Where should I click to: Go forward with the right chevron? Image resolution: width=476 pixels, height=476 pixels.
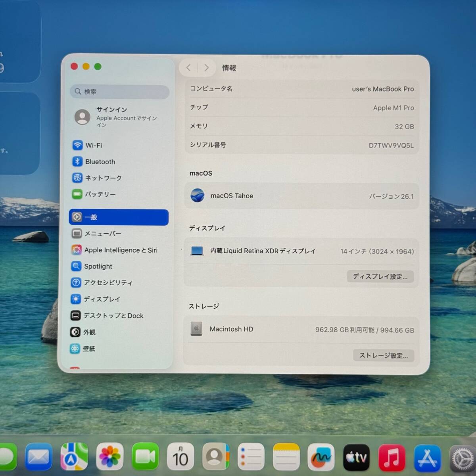coord(206,68)
